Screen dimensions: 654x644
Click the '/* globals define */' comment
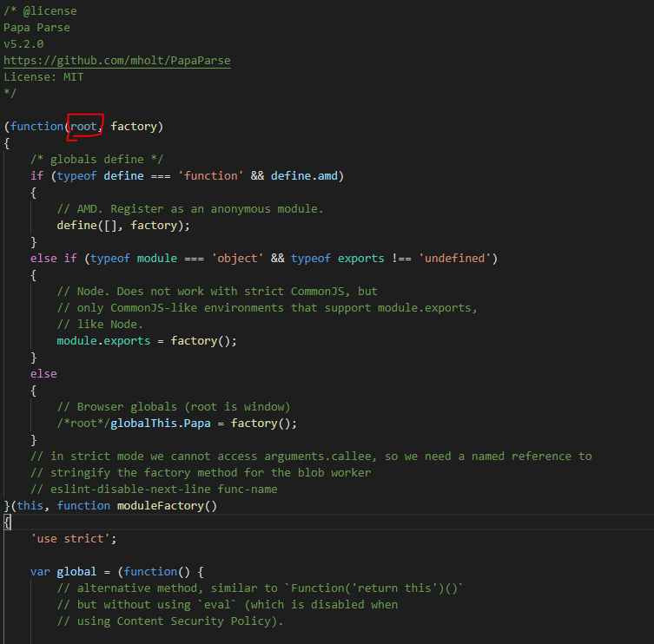pos(96,159)
